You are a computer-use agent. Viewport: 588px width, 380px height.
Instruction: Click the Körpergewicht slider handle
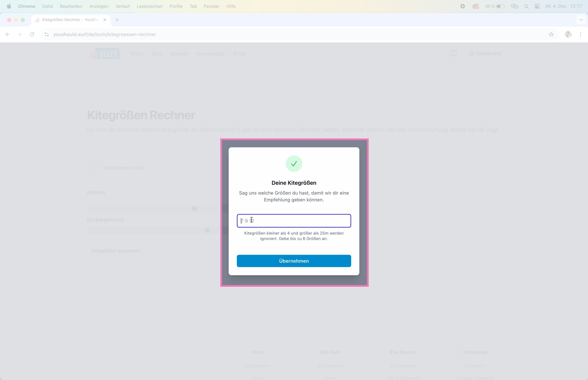point(208,230)
